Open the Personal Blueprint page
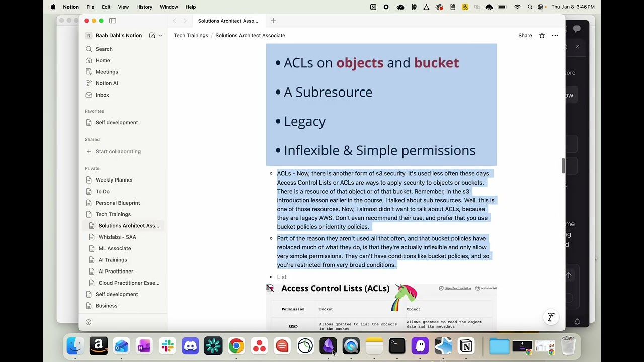Image resolution: width=644 pixels, height=362 pixels. (x=124, y=203)
